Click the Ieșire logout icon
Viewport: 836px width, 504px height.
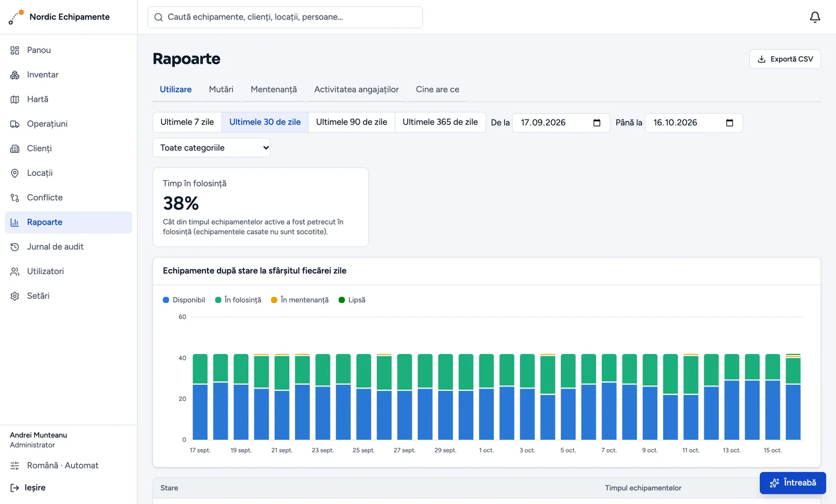click(x=15, y=487)
